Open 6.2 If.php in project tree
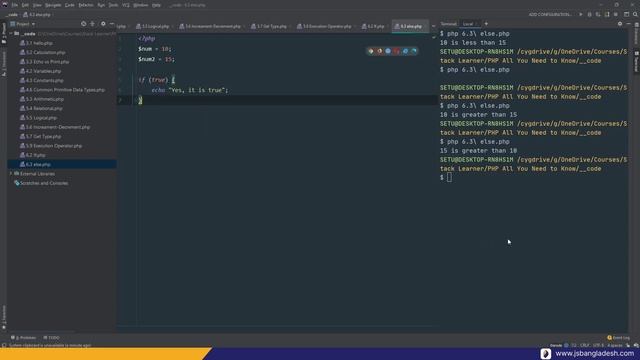The height and width of the screenshot is (360, 640). pyautogui.click(x=33, y=156)
